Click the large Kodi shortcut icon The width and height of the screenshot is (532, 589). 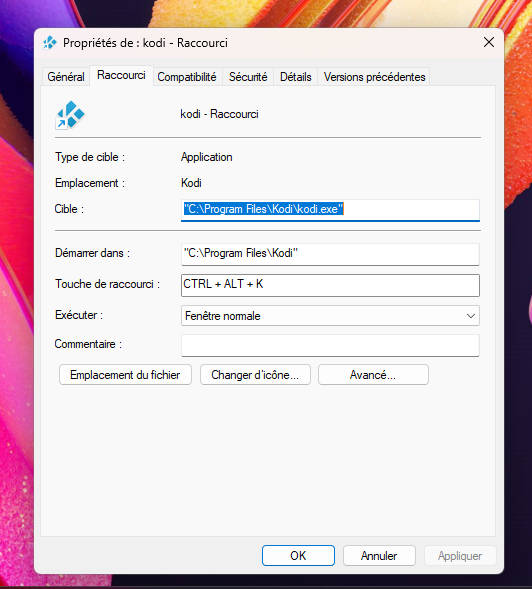pos(70,115)
